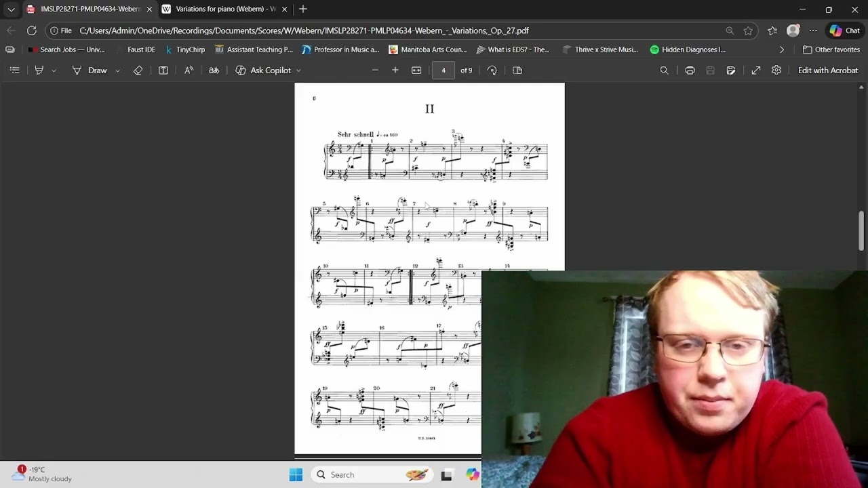This screenshot has height=488, width=868.
Task: Reload the current page
Action: (x=31, y=30)
